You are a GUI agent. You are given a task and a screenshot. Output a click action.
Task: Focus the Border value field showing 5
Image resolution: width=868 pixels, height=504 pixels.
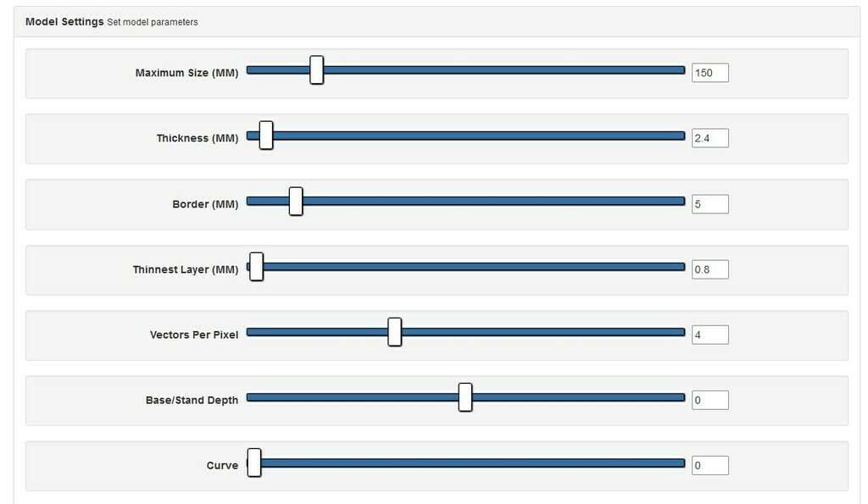(709, 204)
